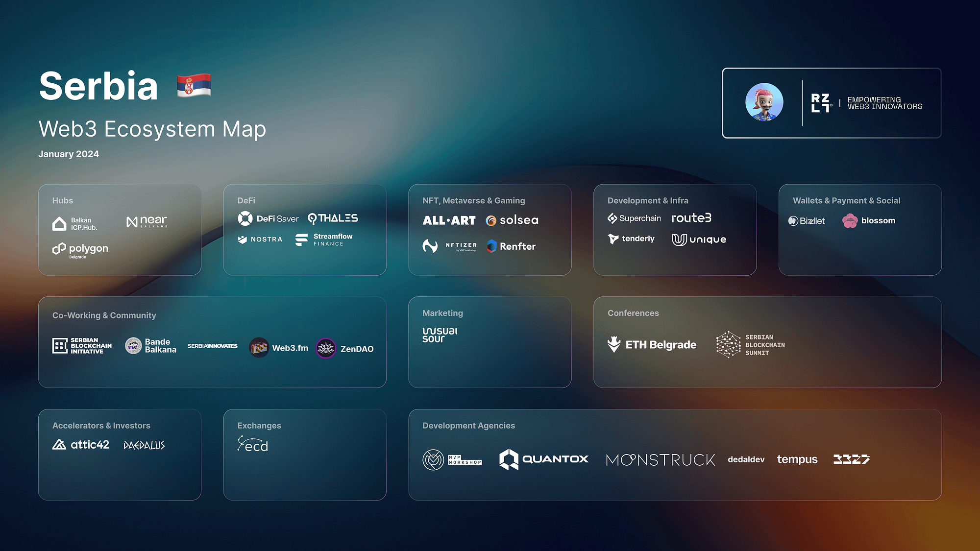Open the Renfter hexagon logo

pos(491,246)
